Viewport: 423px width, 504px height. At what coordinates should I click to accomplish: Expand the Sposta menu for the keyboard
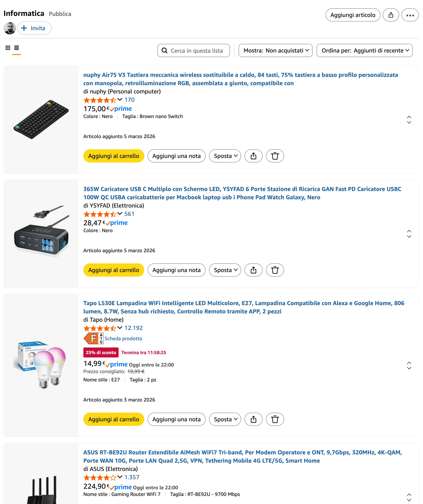click(225, 156)
